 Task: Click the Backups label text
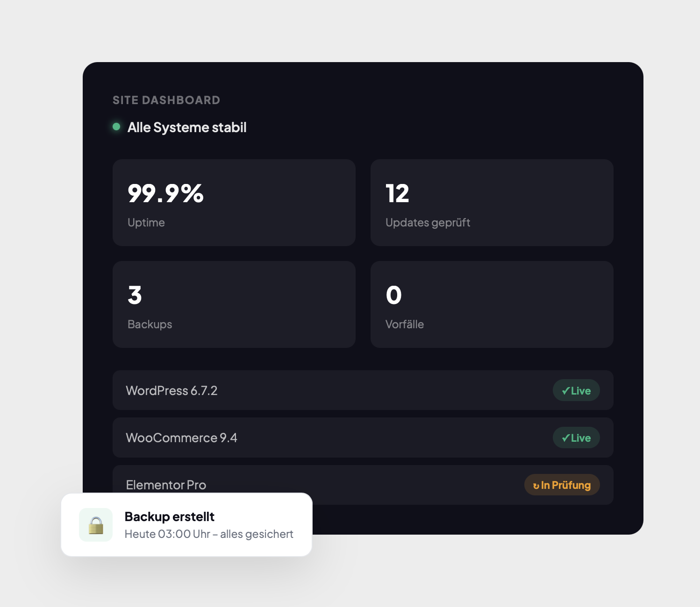[150, 325]
